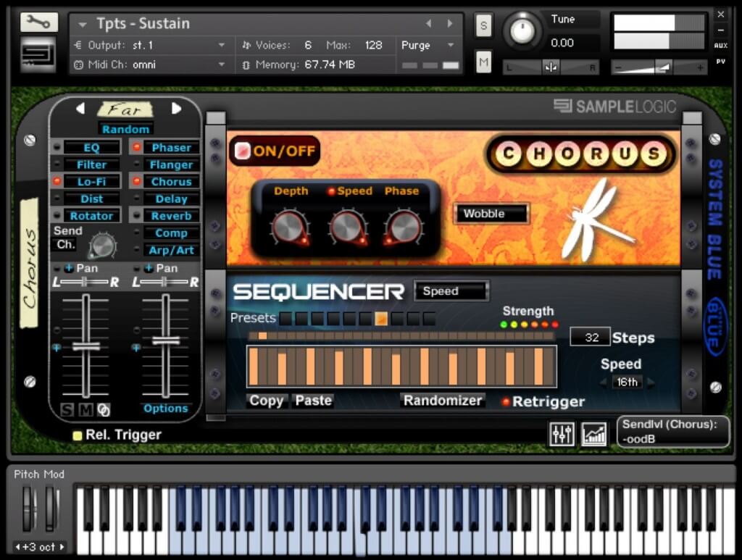Open the Comp effect tab
The width and height of the screenshot is (742, 560).
click(171, 233)
